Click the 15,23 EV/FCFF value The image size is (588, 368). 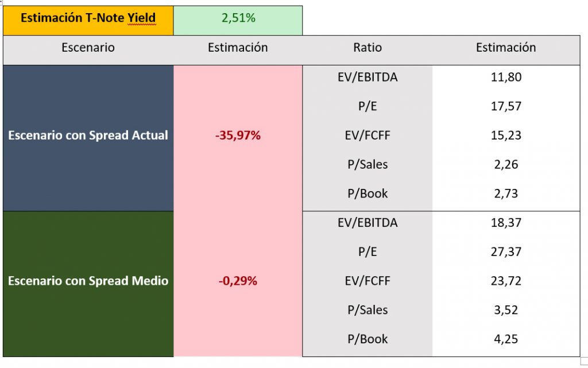(x=506, y=135)
